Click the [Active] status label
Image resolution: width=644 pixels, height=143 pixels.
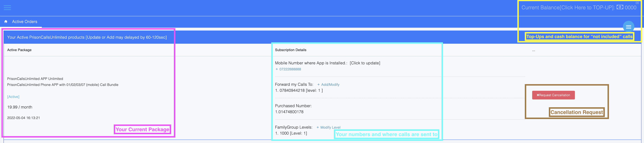[x=13, y=97]
